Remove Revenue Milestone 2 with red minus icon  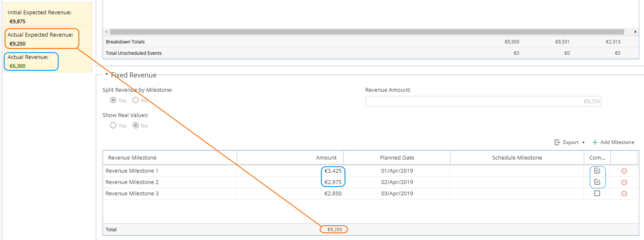624,182
